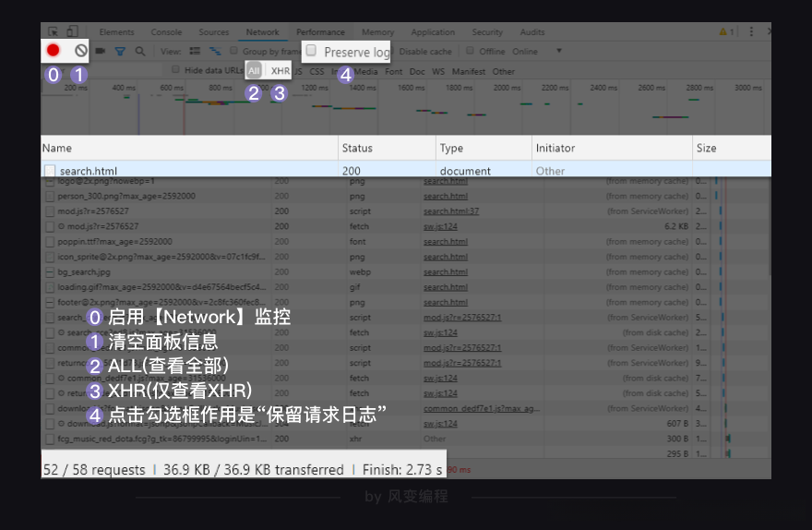This screenshot has height=530, width=812.
Task: Click the 600 ms timeline marker
Action: tap(172, 88)
